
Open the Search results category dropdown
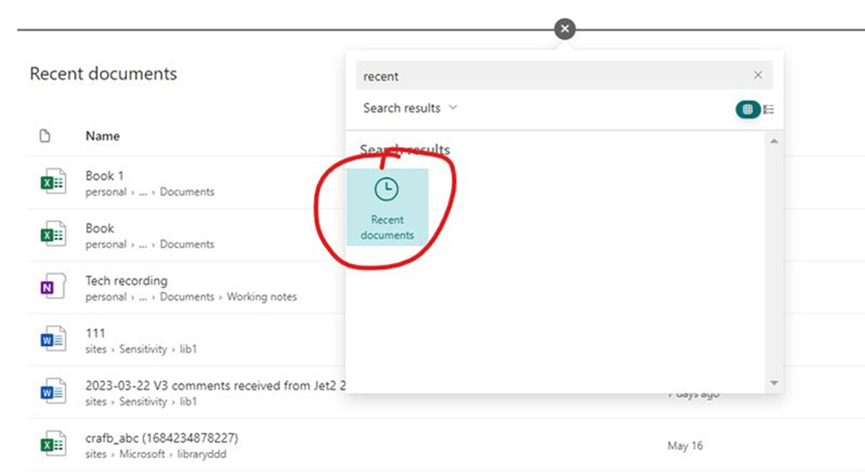pyautogui.click(x=410, y=108)
